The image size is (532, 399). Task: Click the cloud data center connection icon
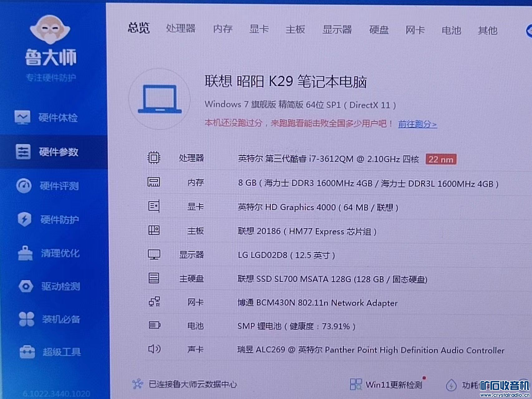pyautogui.click(x=138, y=384)
